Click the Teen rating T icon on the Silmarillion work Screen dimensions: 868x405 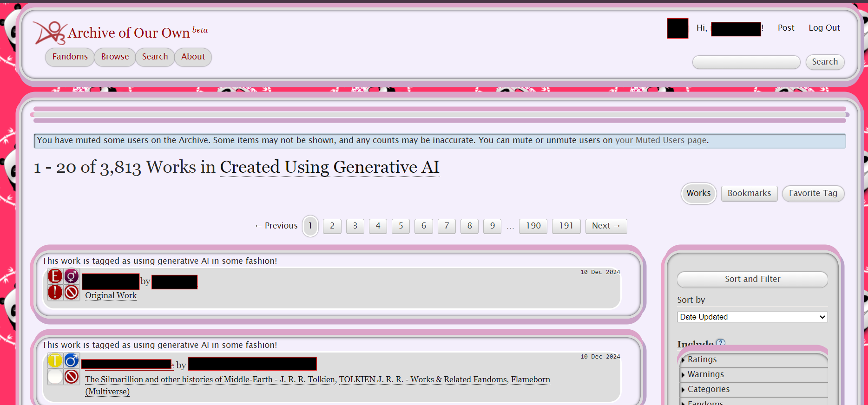pyautogui.click(x=55, y=360)
